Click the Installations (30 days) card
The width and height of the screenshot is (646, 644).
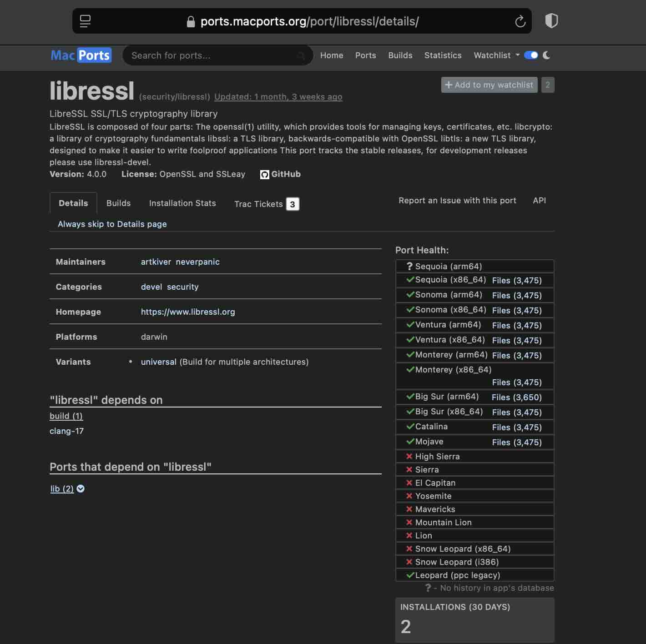pos(475,620)
